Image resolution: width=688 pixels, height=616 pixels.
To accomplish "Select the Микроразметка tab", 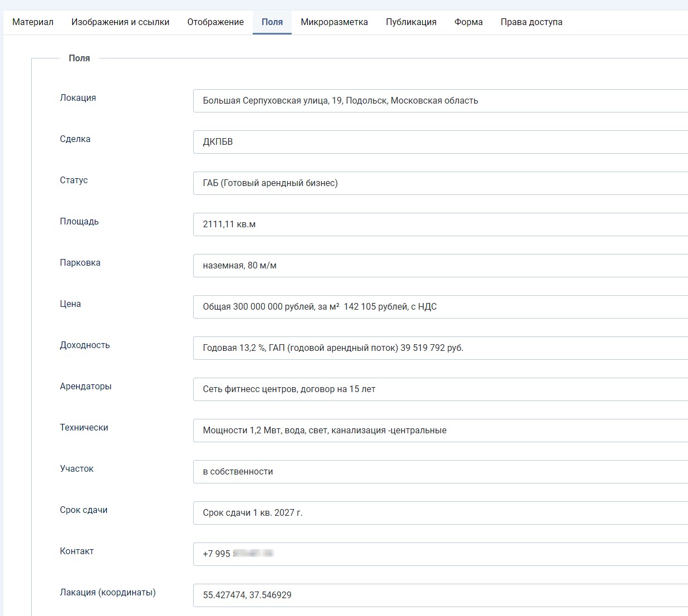I will click(334, 22).
